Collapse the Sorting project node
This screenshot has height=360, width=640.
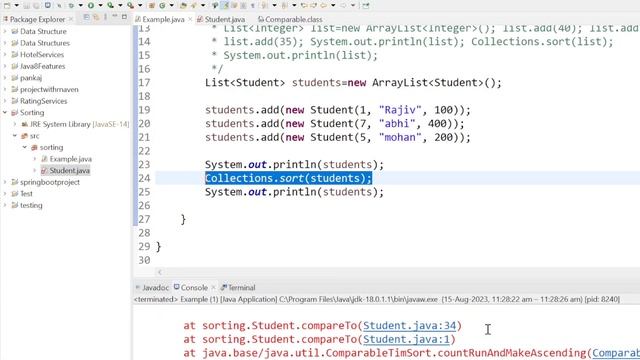[5, 112]
